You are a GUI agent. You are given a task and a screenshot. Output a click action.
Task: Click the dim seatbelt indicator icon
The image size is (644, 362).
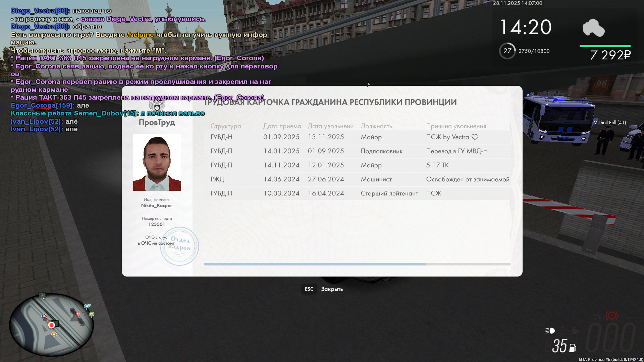[563, 331]
